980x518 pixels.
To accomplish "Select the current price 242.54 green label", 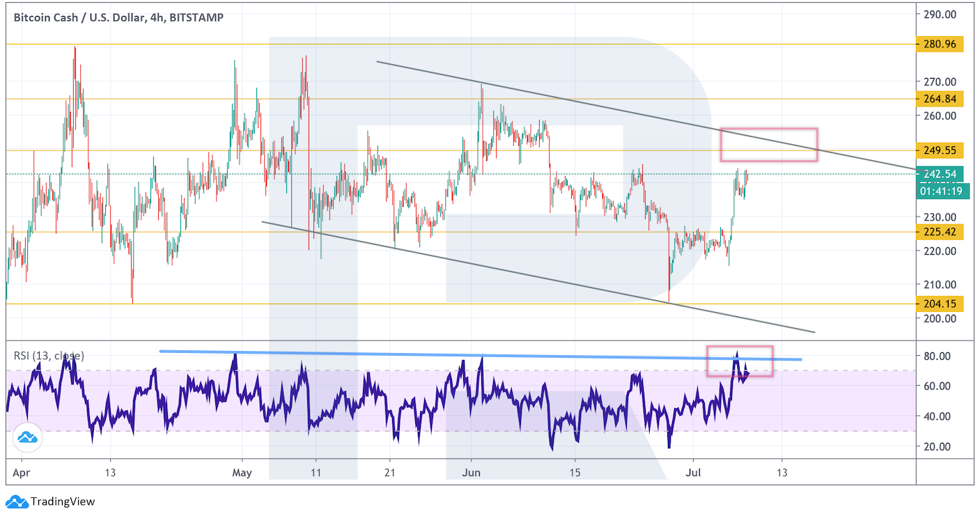I will [x=940, y=174].
